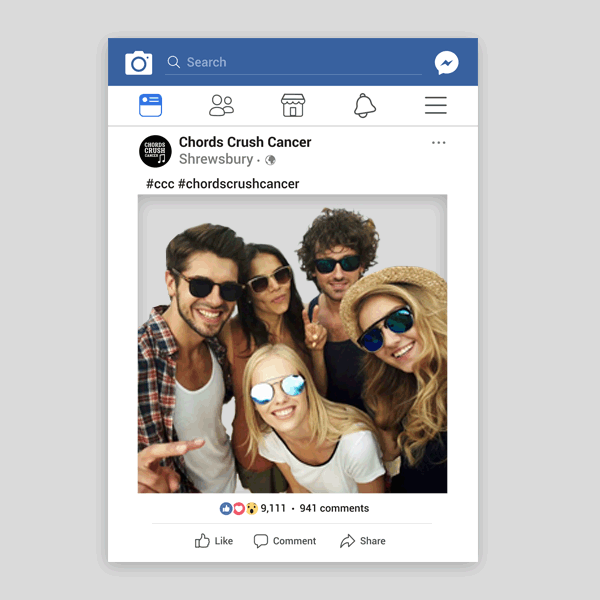Click the magnifying glass search icon

click(x=174, y=62)
